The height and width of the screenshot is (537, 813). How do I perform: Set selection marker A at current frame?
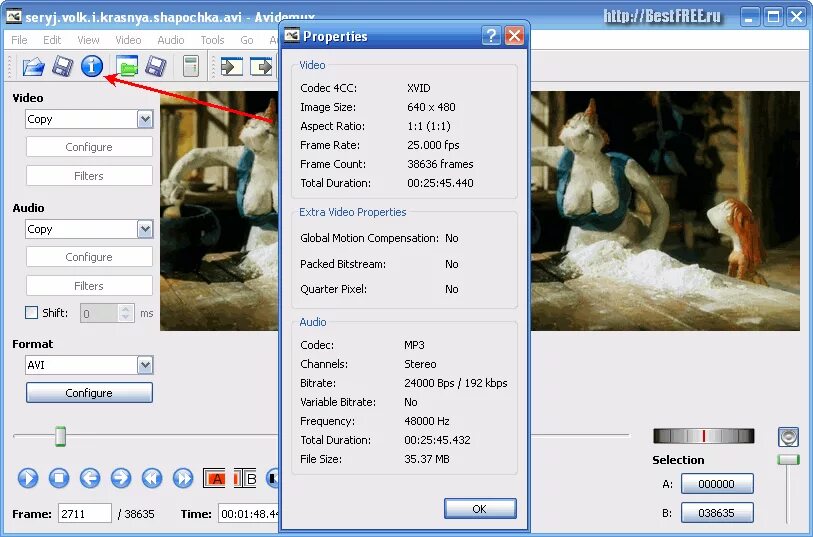pos(215,478)
